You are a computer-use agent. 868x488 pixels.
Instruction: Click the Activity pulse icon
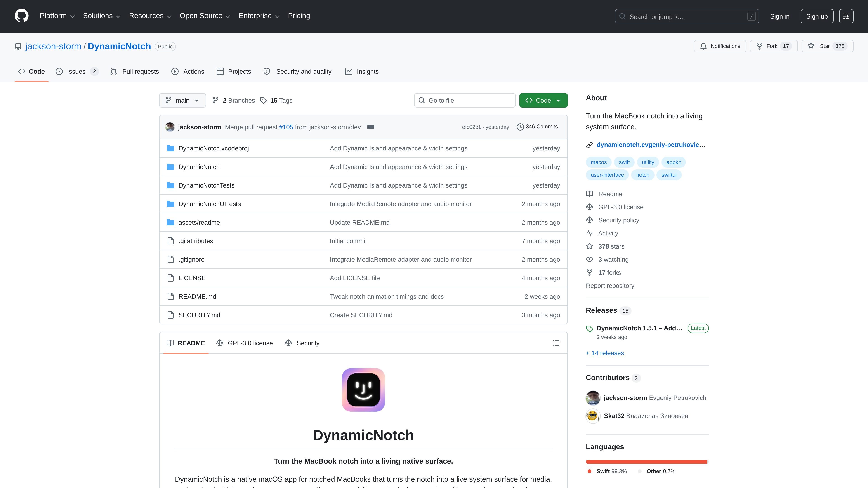(x=589, y=233)
